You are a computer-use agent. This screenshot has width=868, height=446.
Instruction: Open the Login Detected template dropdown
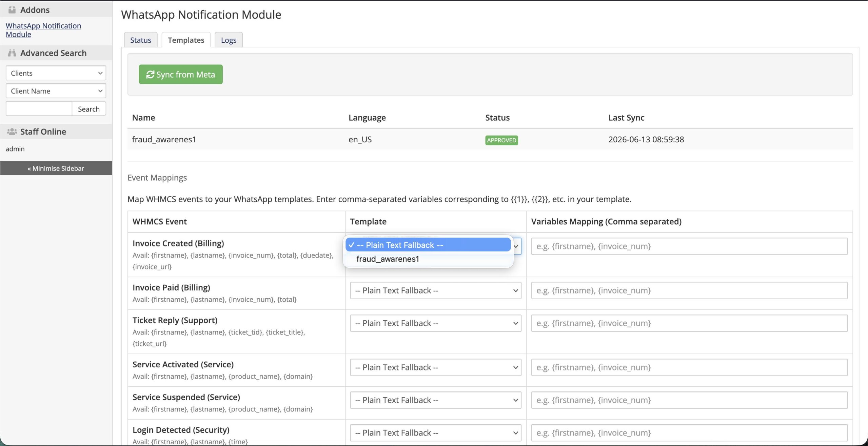coord(436,433)
